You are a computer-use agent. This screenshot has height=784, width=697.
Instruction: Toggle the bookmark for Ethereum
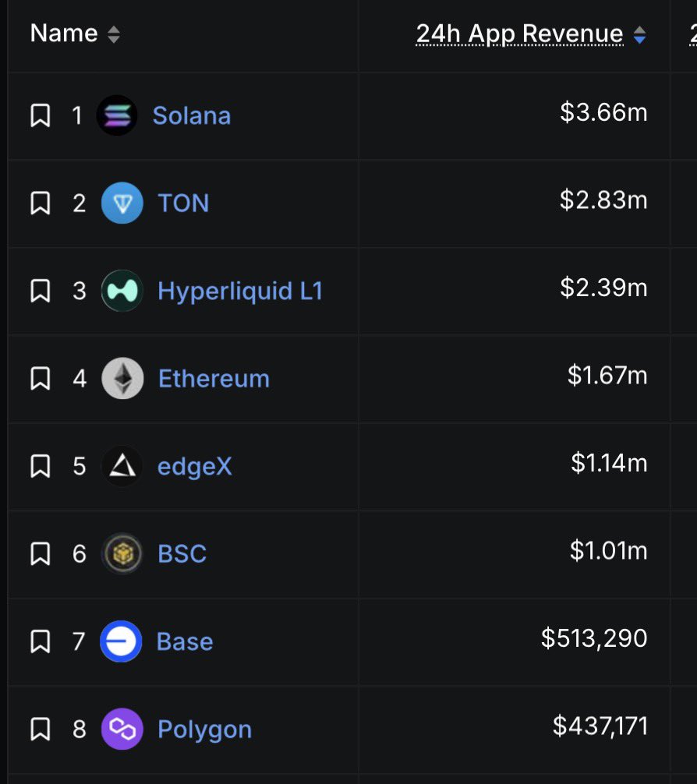[41, 379]
